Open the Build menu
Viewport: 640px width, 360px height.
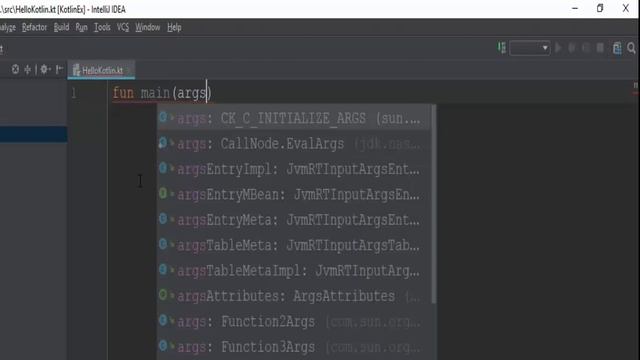(x=61, y=27)
